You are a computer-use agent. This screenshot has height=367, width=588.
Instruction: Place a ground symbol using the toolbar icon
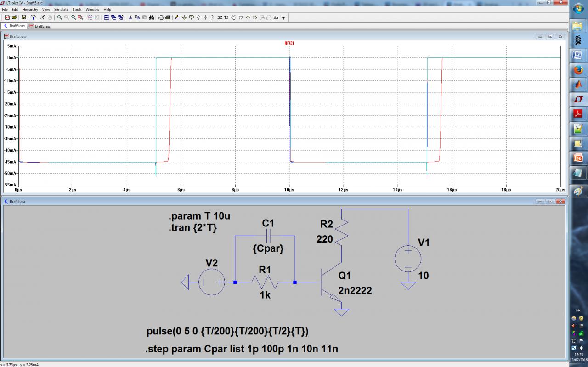[184, 17]
